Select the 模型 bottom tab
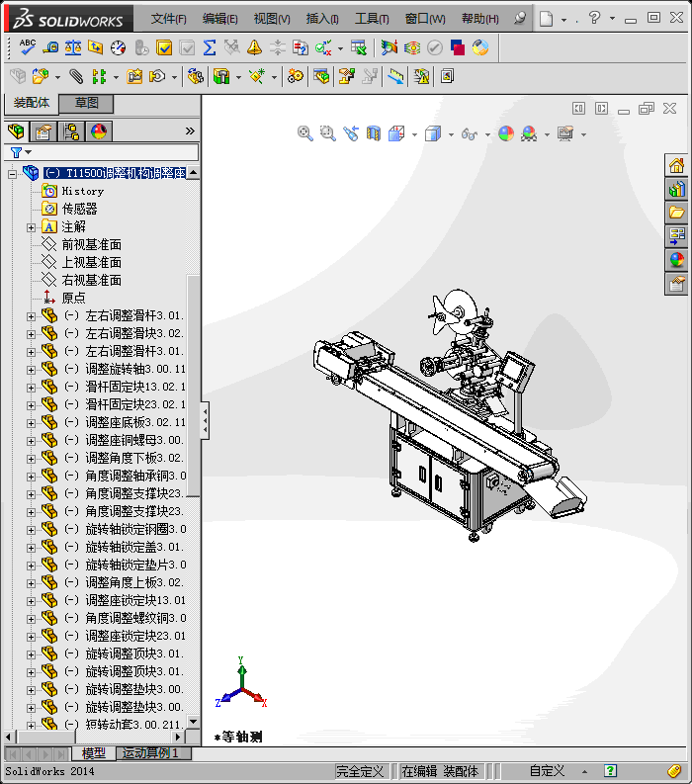 click(x=94, y=753)
